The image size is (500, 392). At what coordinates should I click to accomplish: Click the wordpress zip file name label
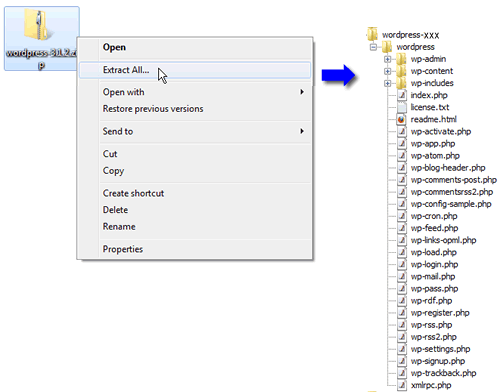[41, 59]
